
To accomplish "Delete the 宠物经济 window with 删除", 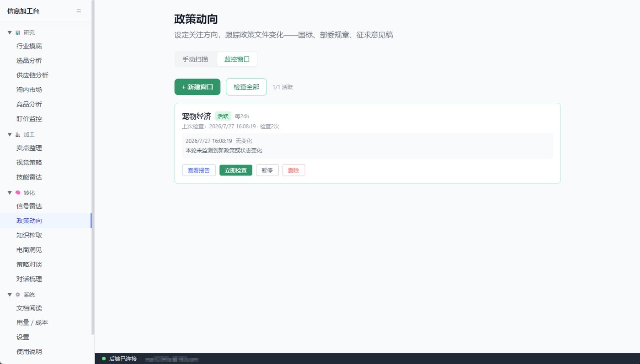I will pos(293,170).
